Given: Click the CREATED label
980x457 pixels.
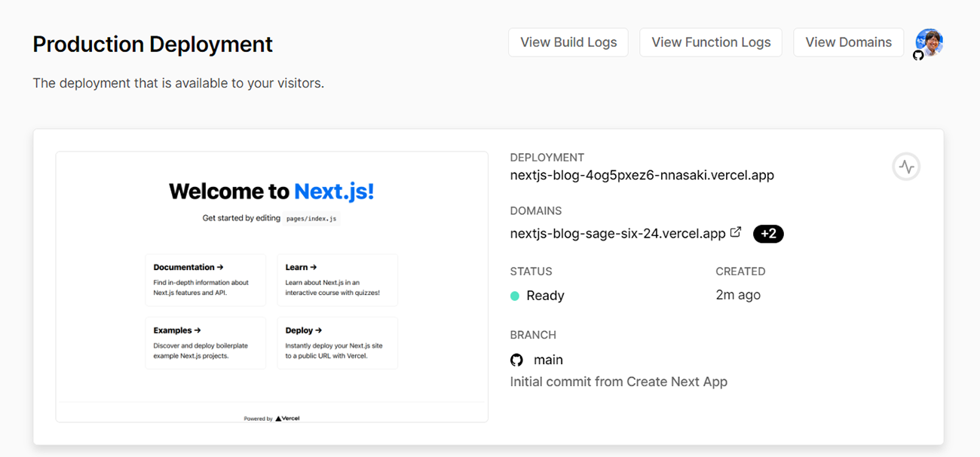Looking at the screenshot, I should [740, 271].
